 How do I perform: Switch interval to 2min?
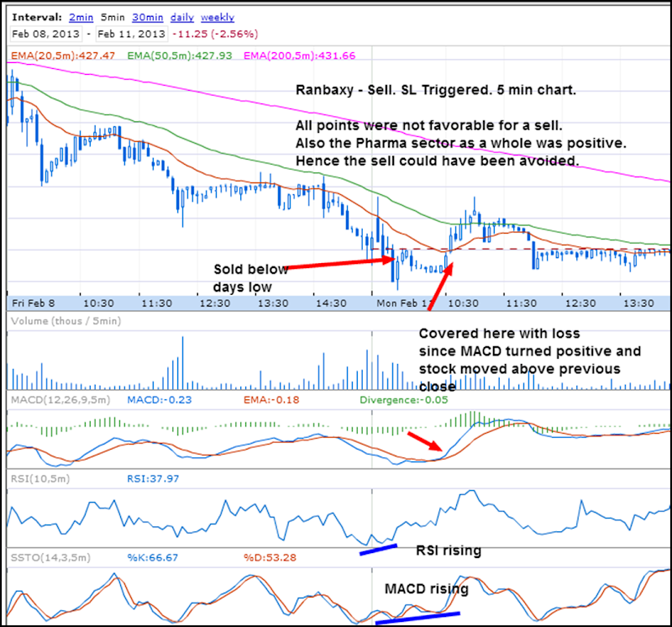81,17
